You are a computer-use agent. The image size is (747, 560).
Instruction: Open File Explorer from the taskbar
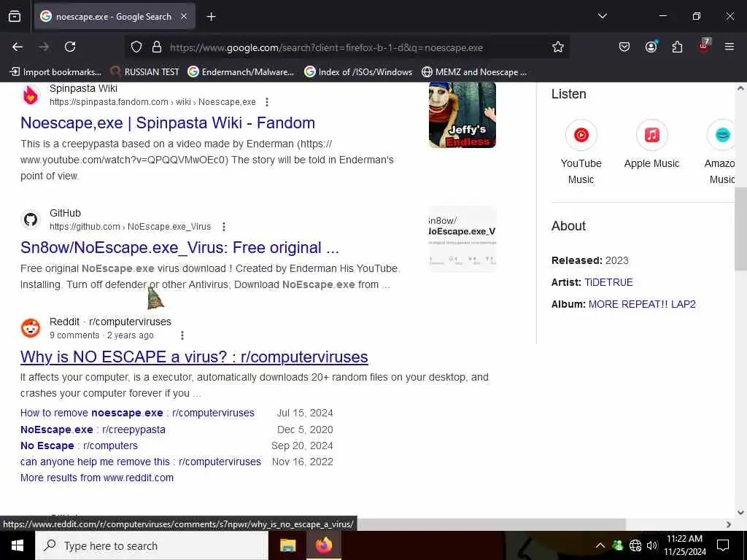(x=287, y=545)
